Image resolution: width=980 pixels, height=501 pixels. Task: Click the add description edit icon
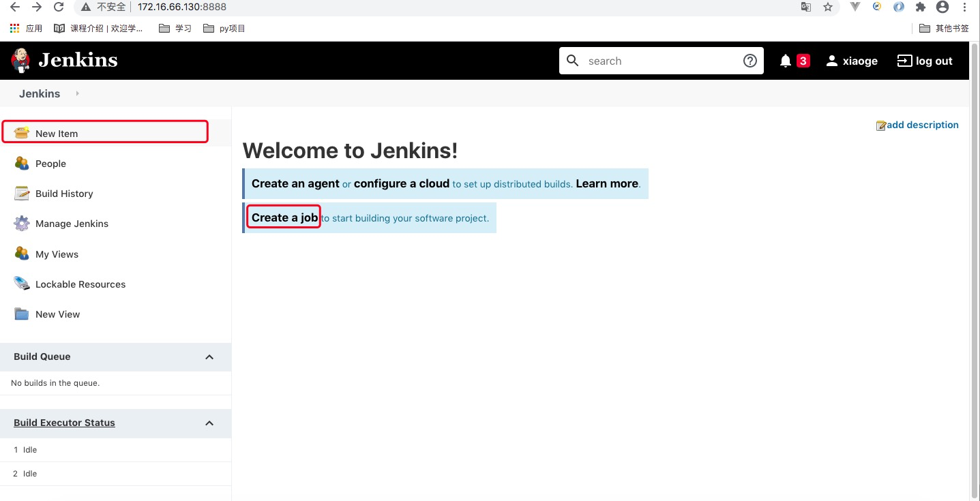point(881,125)
